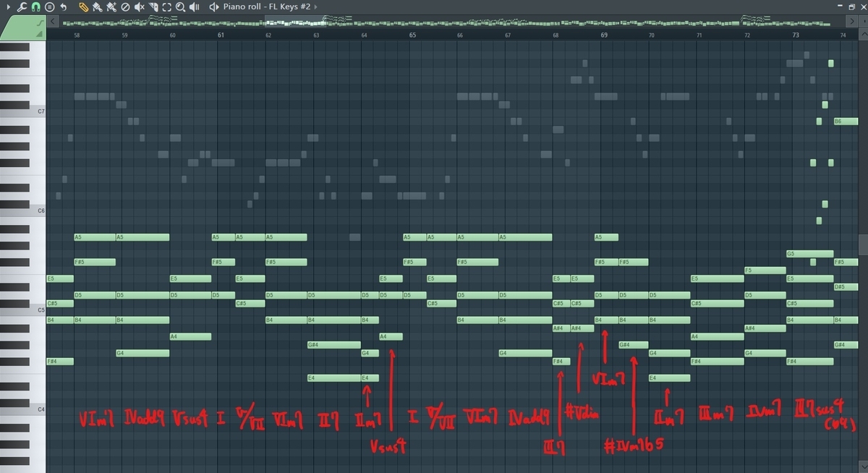
Task: Click the vertical scrollbar thumb
Action: [862, 244]
